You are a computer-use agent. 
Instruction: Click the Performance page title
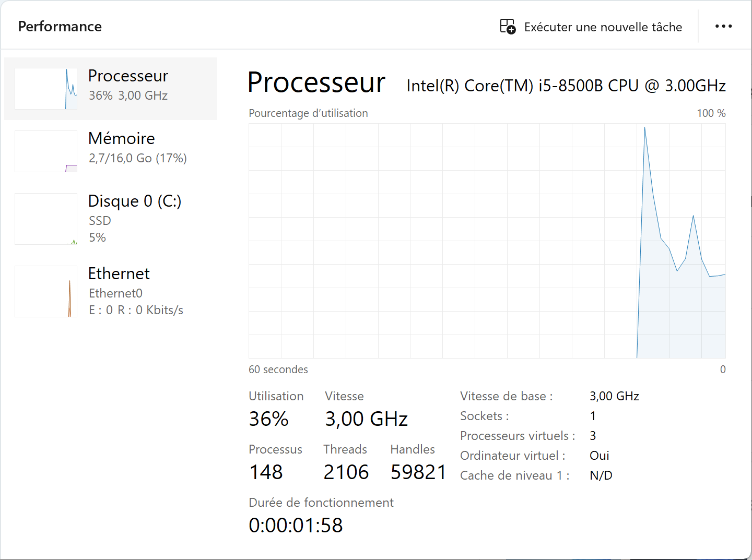click(x=60, y=27)
